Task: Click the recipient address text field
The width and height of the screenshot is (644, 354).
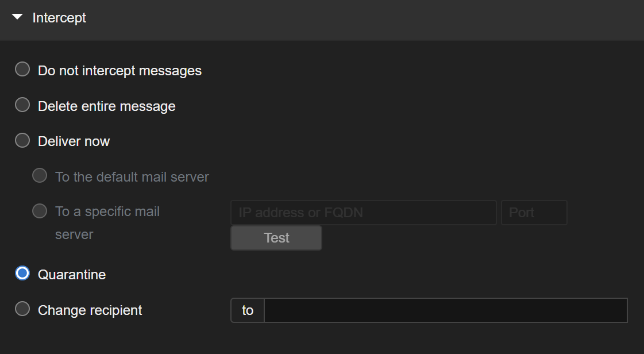Action: (445, 310)
